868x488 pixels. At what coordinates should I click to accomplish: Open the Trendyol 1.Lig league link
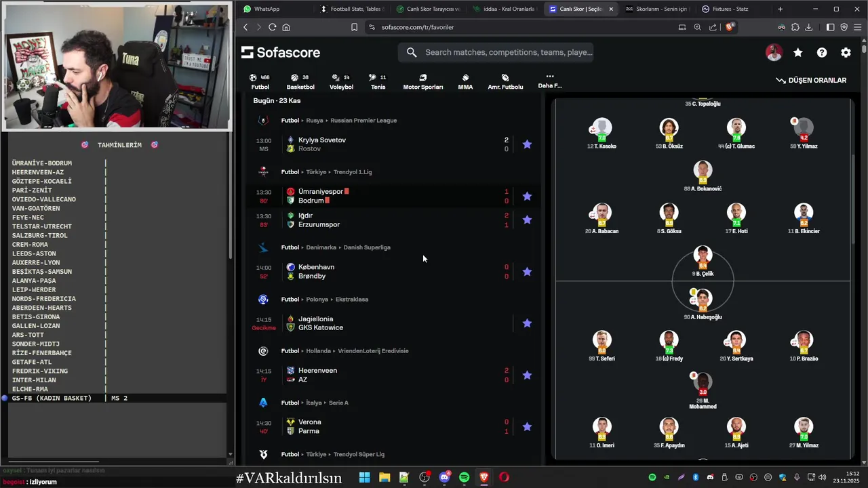click(353, 172)
